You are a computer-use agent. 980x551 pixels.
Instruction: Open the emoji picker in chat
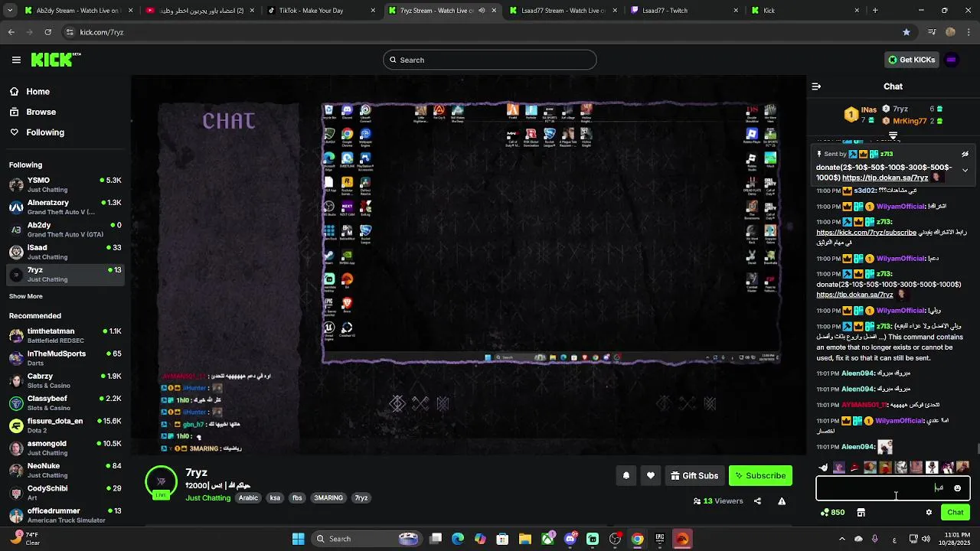click(x=957, y=488)
